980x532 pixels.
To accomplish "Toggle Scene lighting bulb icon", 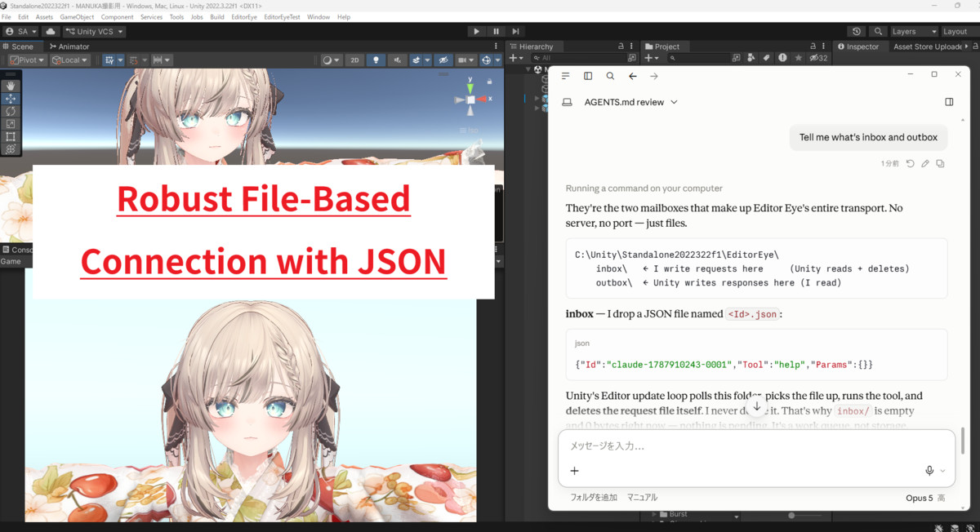I will tap(376, 60).
